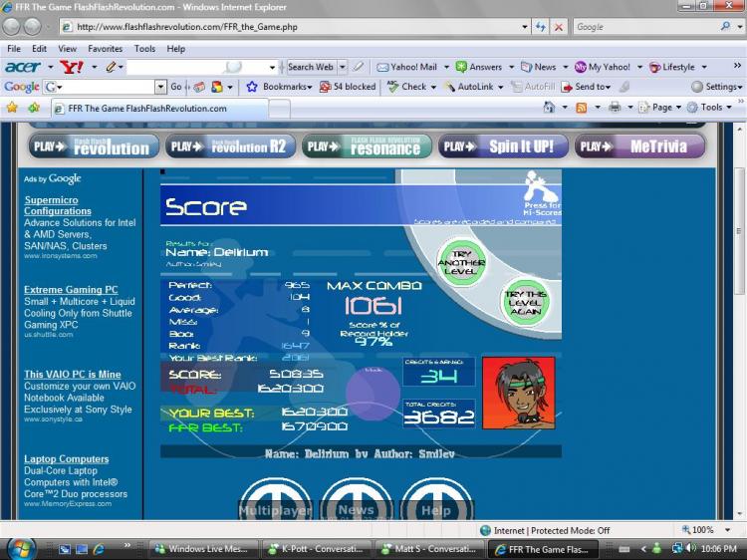Click the Refresh button beside address bar
747x560 pixels.
coord(540,27)
